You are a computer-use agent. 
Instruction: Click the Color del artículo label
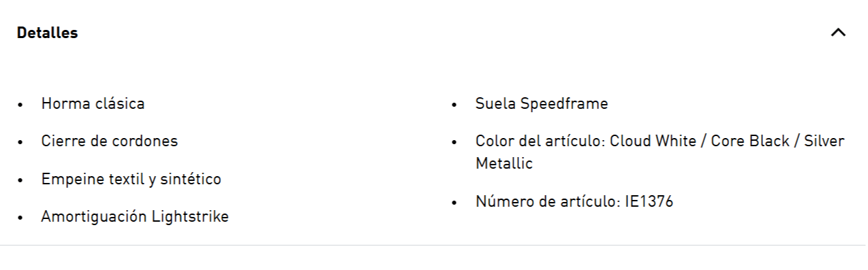click(540, 141)
